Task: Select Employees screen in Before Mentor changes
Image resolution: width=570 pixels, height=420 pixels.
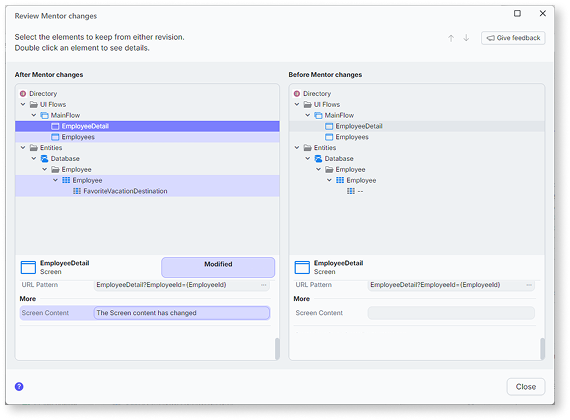Action: coord(417,137)
